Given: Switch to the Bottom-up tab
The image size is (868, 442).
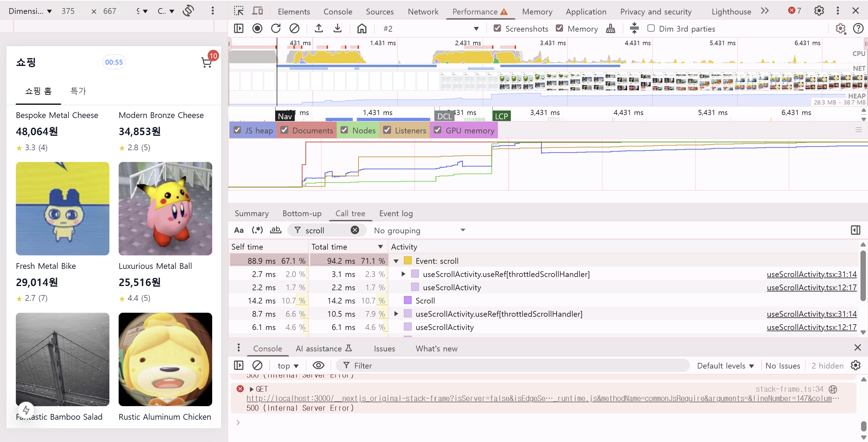Looking at the screenshot, I should pyautogui.click(x=302, y=213).
